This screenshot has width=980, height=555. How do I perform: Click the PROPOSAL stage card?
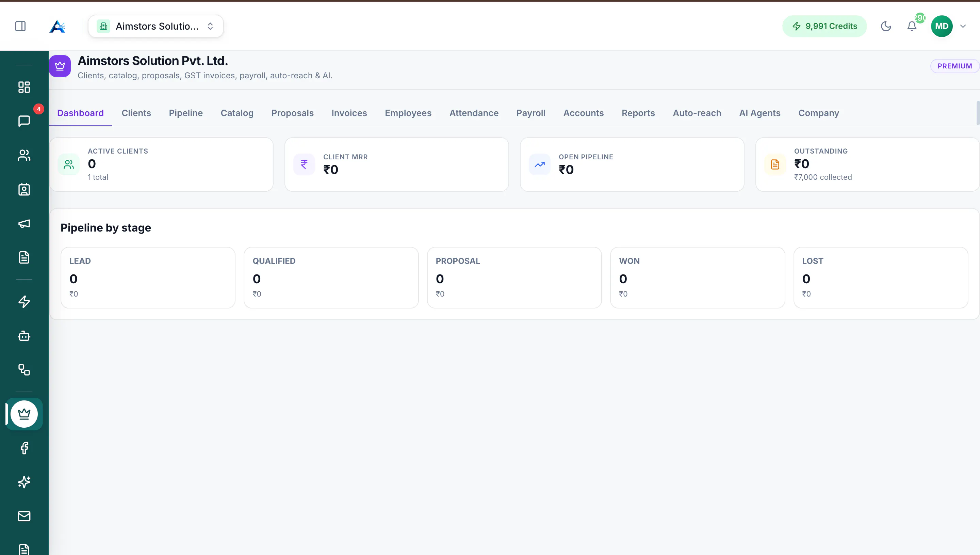coord(514,277)
